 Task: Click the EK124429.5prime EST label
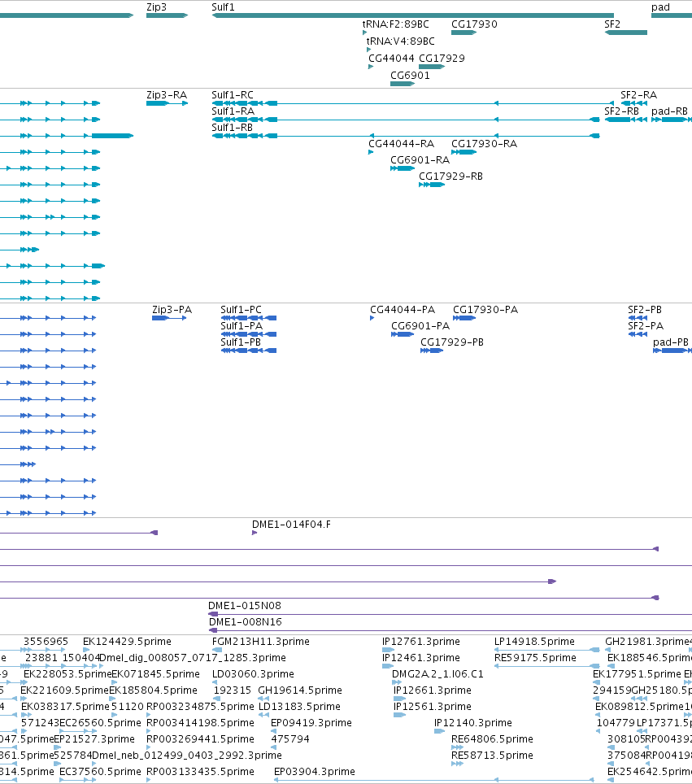tap(127, 641)
